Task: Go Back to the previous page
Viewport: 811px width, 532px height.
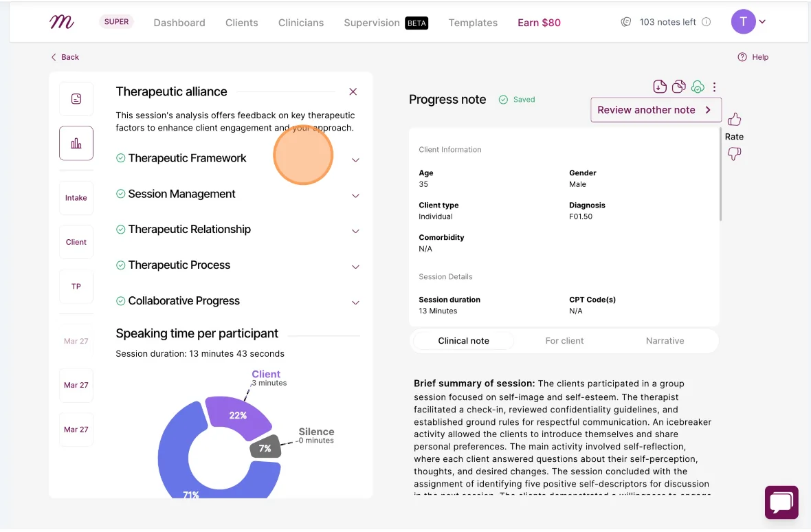Action: (65, 57)
